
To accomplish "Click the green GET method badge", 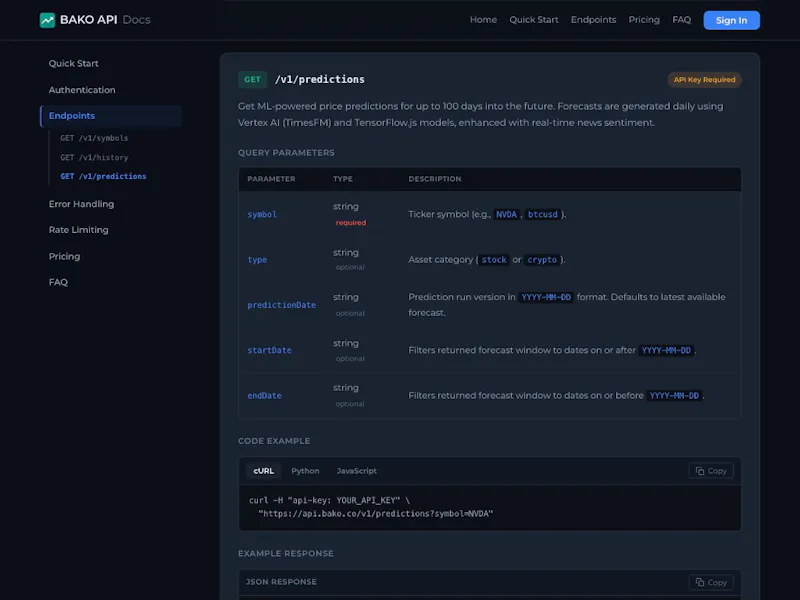I will (x=252, y=80).
